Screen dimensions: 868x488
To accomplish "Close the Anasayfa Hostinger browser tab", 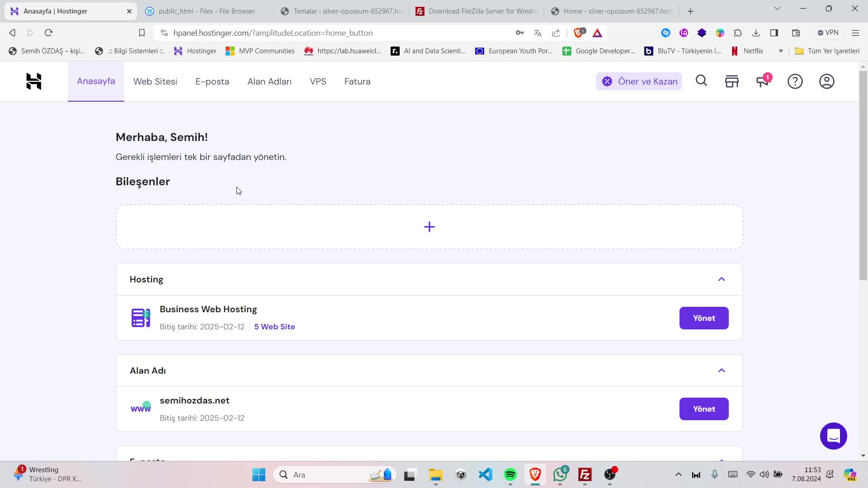I will point(129,11).
